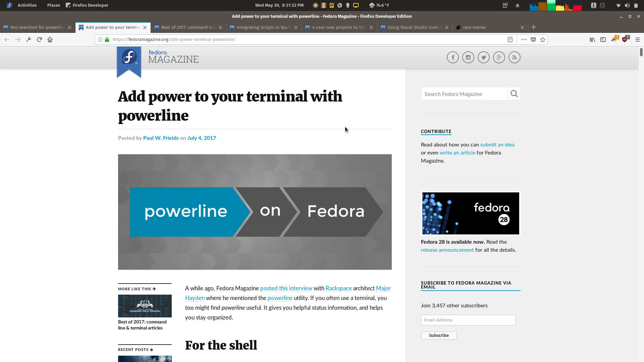The height and width of the screenshot is (362, 644).
Task: Submit search with magnifier button
Action: pyautogui.click(x=514, y=94)
